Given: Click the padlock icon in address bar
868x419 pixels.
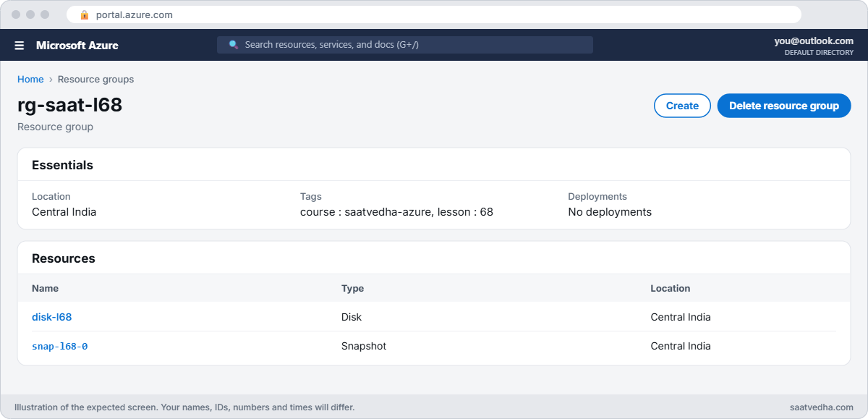Looking at the screenshot, I should click(x=85, y=14).
